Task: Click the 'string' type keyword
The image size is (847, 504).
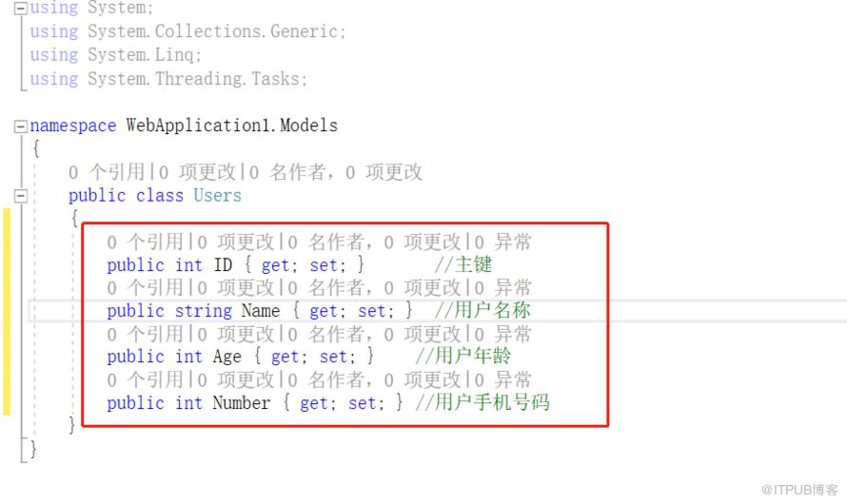Action: [x=203, y=311]
